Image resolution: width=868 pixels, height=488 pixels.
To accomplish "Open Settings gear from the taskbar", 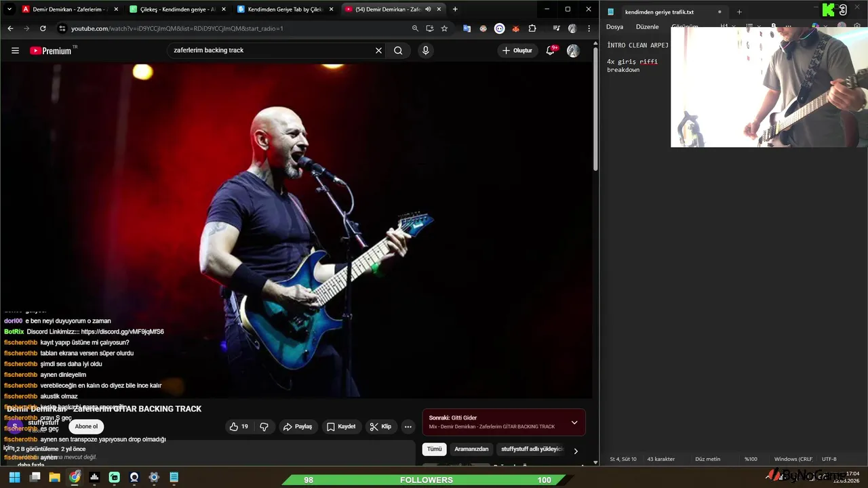I will coord(154,477).
